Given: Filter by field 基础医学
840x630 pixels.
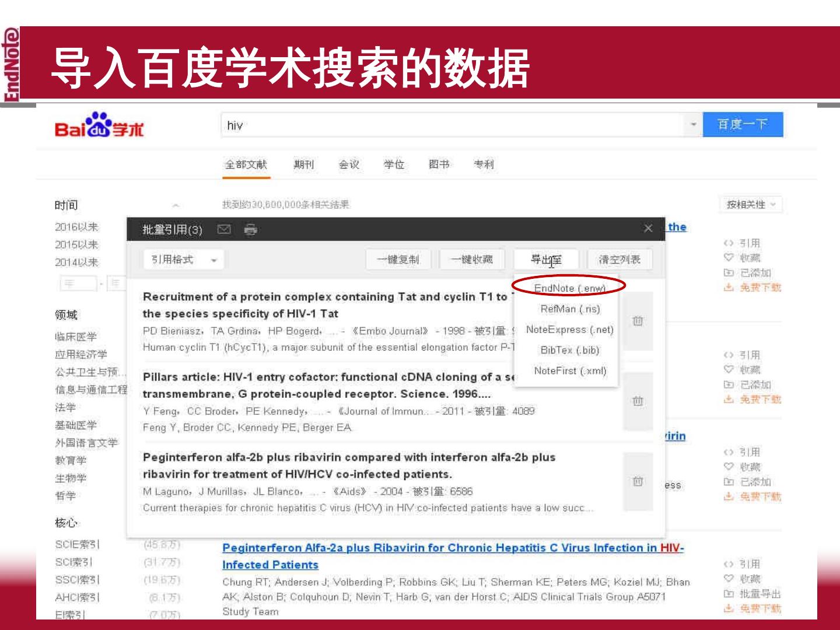Looking at the screenshot, I should tap(76, 425).
